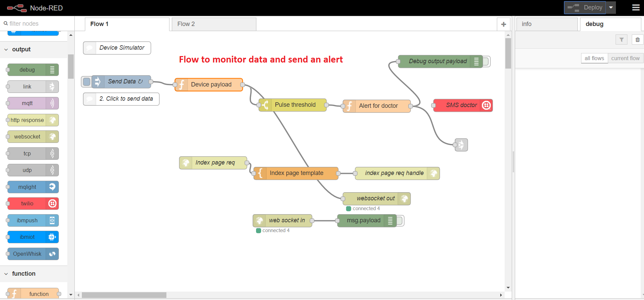Select the function palette node
Screen dimensions: 644x300
[x=33, y=294]
